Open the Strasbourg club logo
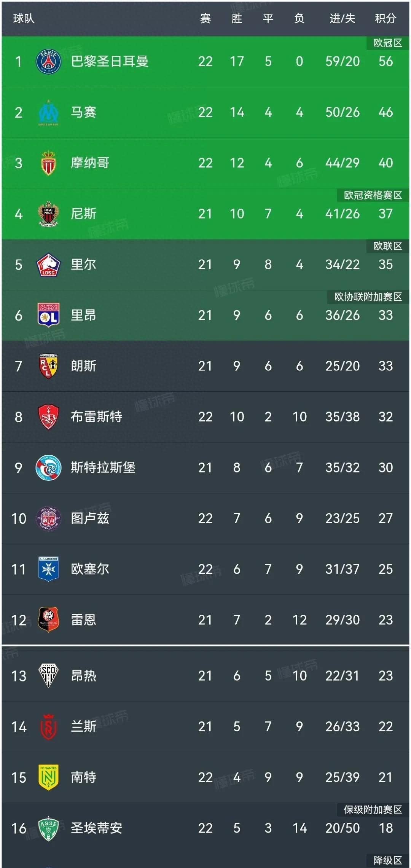Viewport: 411px width, 868px height. 48,468
